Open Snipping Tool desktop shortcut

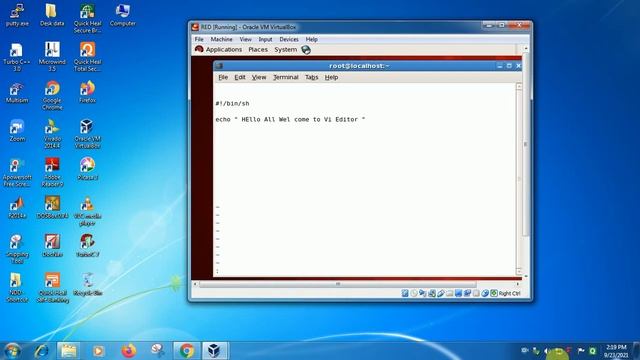[17, 249]
